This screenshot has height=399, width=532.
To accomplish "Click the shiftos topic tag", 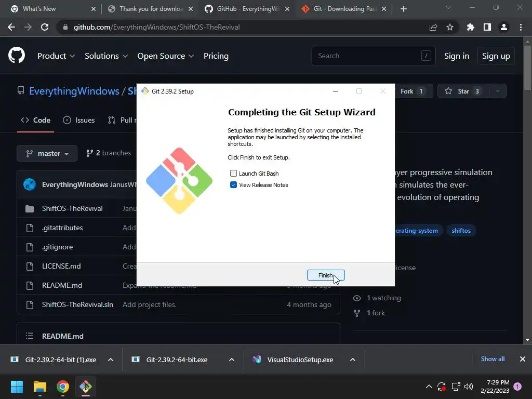I will [x=461, y=230].
